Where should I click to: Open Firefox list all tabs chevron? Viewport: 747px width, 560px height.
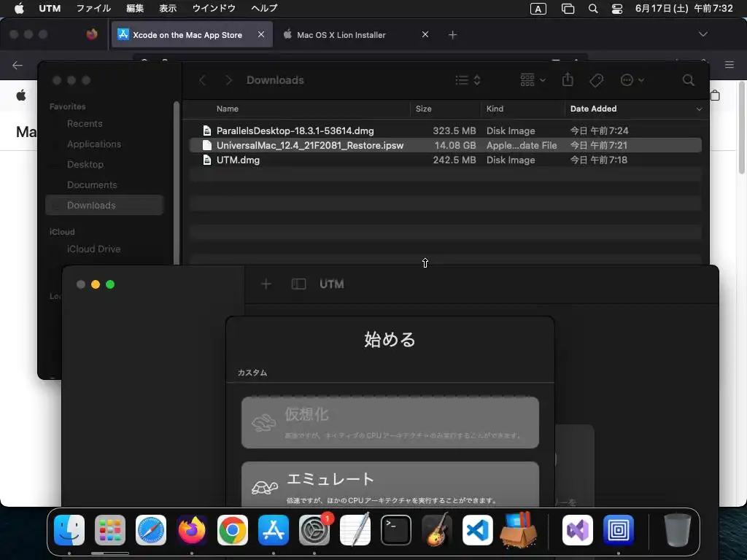(703, 34)
